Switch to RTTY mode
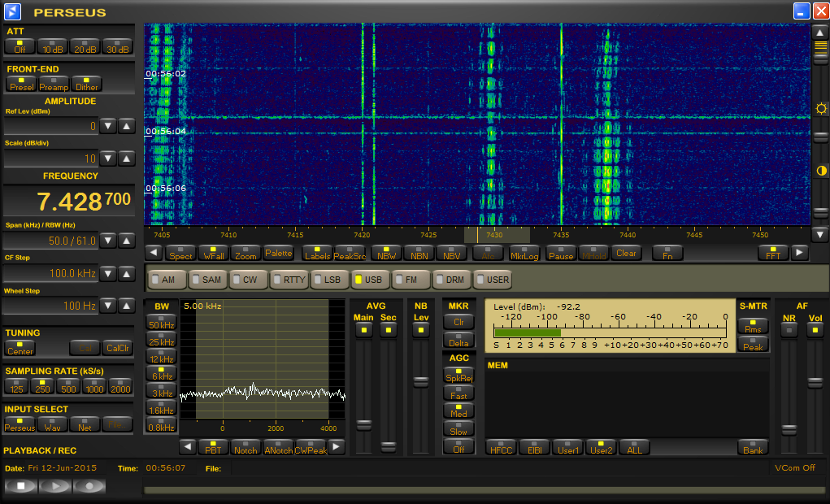Image resolution: width=830 pixels, height=504 pixels. pos(289,280)
